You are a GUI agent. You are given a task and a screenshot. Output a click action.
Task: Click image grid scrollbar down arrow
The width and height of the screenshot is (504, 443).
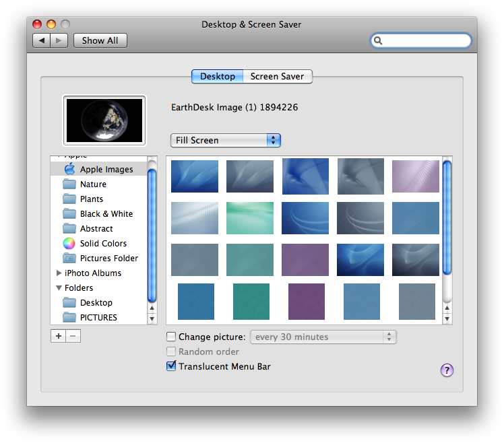tap(447, 319)
